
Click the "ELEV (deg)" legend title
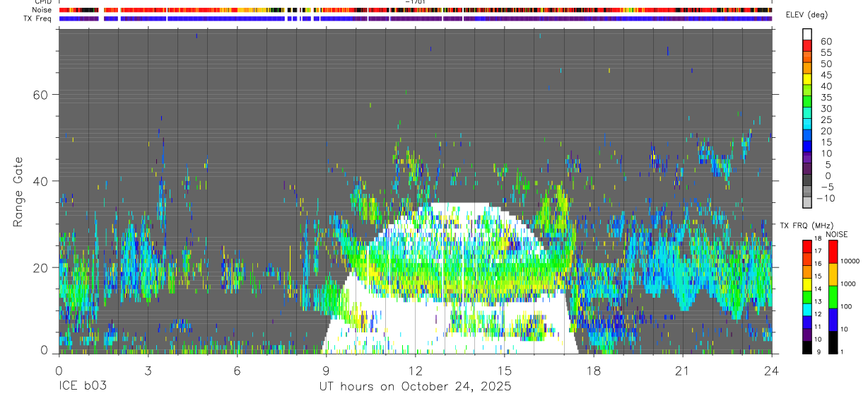pos(807,15)
